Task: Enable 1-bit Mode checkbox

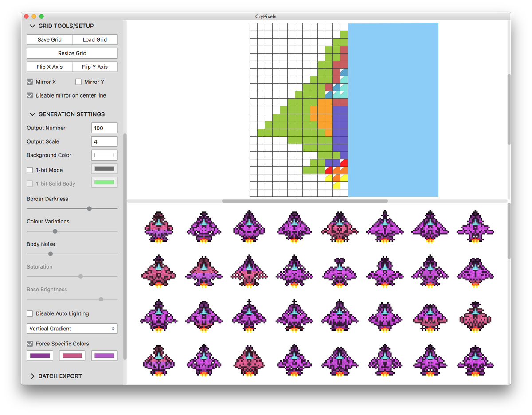Action: (x=30, y=170)
